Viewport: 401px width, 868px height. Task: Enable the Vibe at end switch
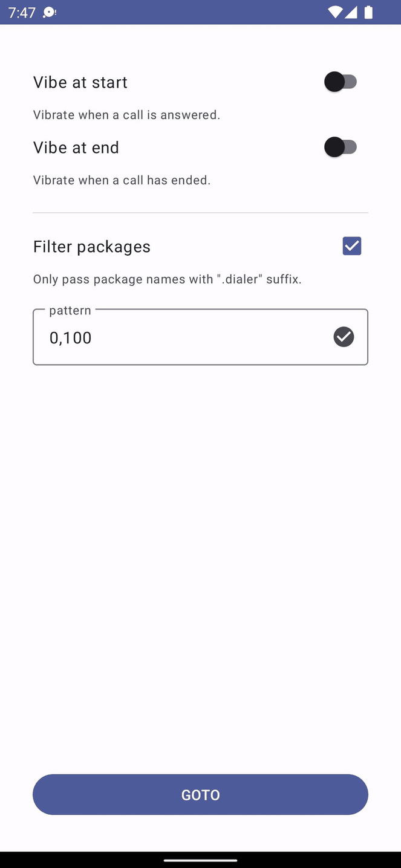[341, 147]
